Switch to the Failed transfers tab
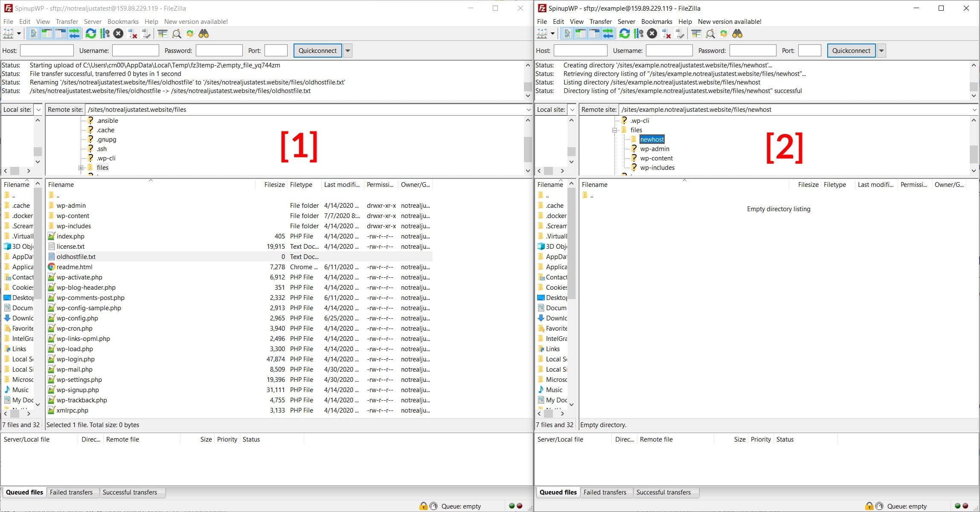 (71, 492)
